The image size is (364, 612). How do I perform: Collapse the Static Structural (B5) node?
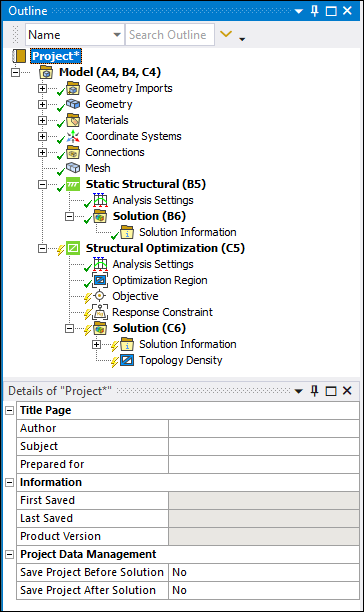coord(42,184)
